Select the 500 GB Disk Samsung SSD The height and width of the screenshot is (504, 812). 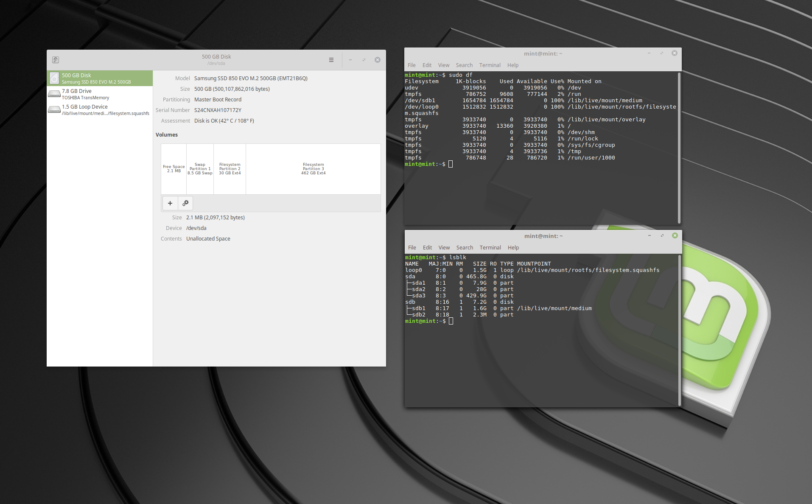(x=100, y=78)
